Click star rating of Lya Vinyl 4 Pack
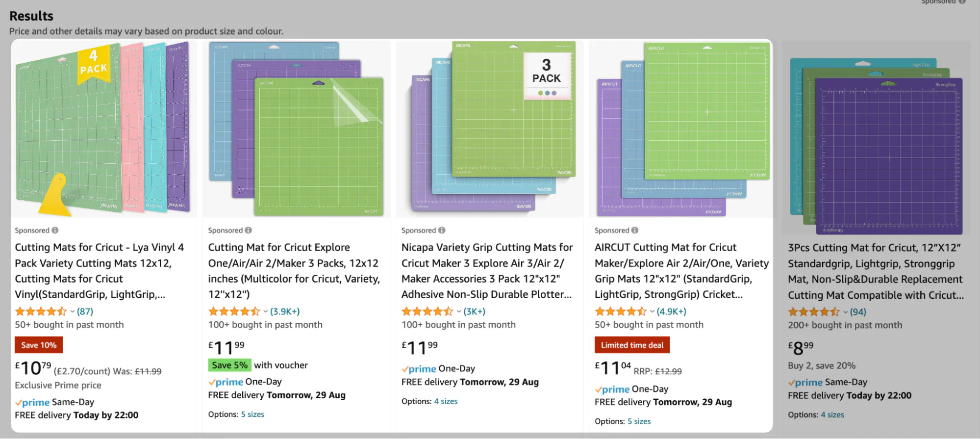The width and height of the screenshot is (980, 439). click(41, 311)
